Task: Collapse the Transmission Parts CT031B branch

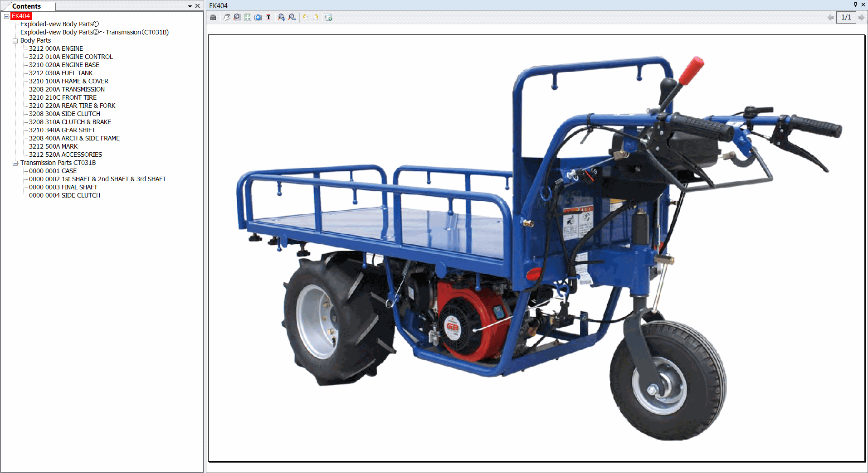Action: click(15, 163)
